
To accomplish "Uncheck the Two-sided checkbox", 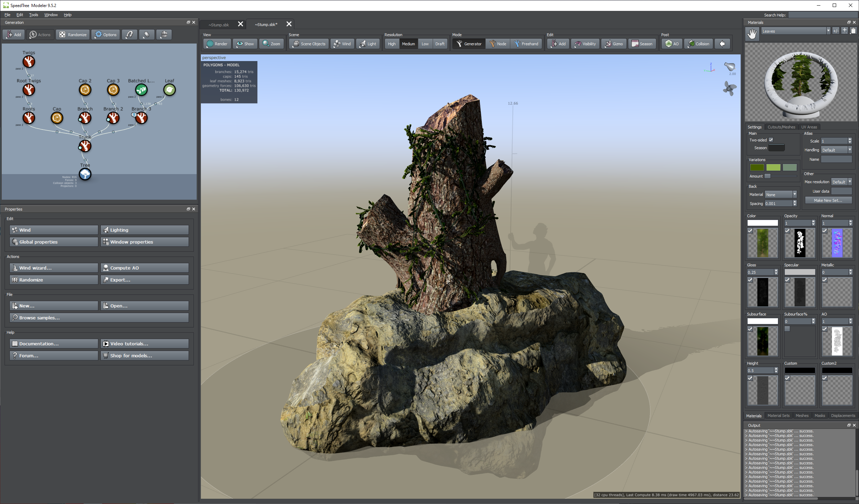I will (x=771, y=140).
